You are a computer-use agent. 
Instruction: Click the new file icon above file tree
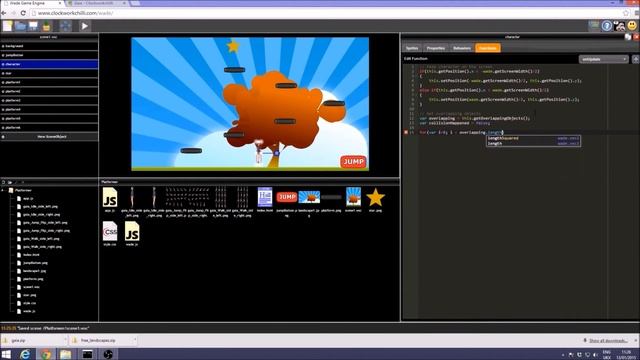tap(3, 182)
